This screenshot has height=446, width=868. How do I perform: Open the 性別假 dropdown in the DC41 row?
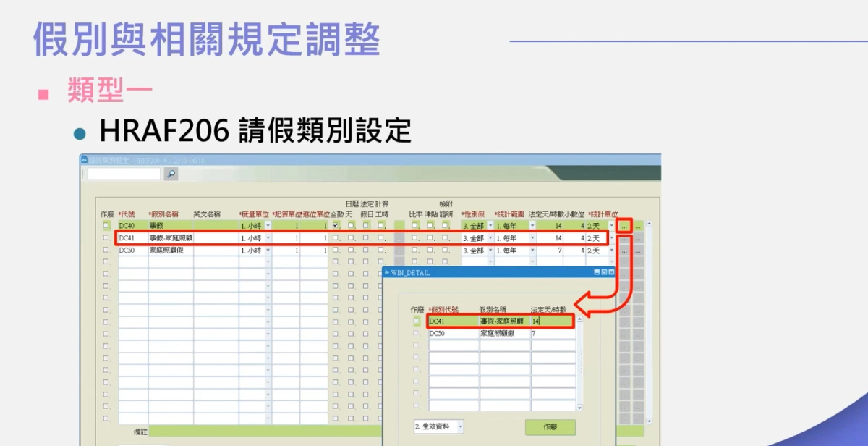(490, 238)
